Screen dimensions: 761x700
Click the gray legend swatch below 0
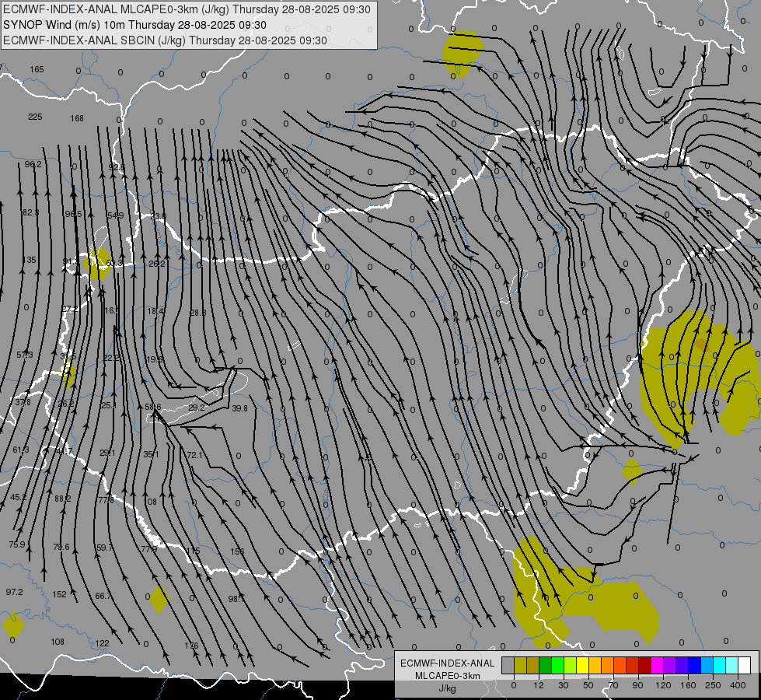click(x=508, y=665)
